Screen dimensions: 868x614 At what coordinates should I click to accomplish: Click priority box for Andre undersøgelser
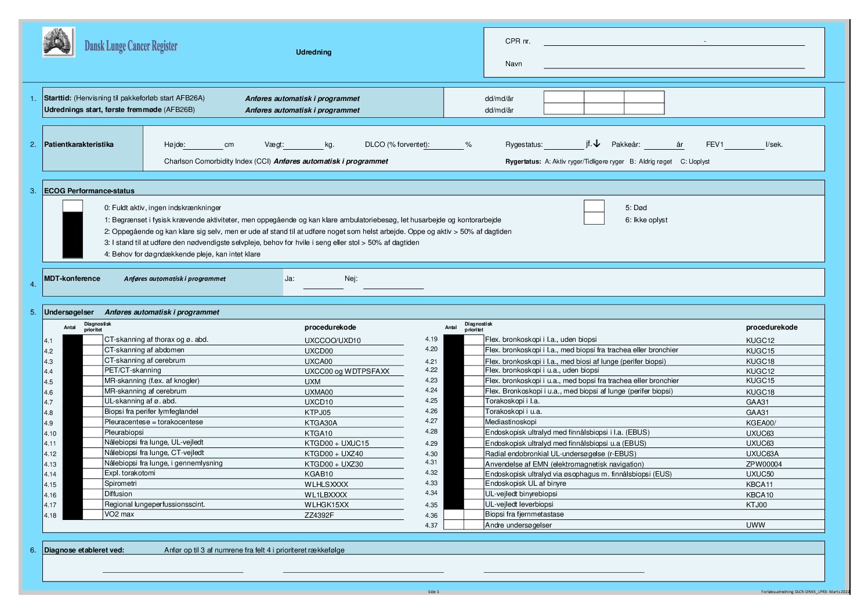(473, 525)
